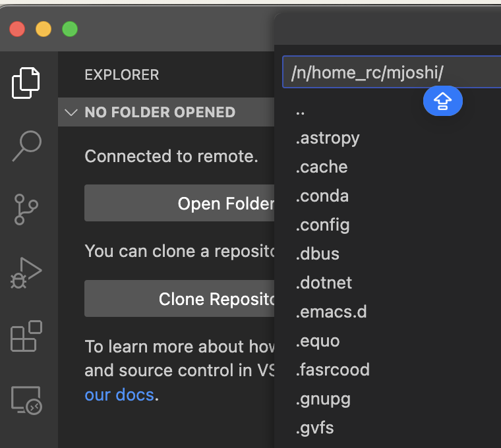
Task: Click the green macOS zoom window button
Action: point(70,29)
